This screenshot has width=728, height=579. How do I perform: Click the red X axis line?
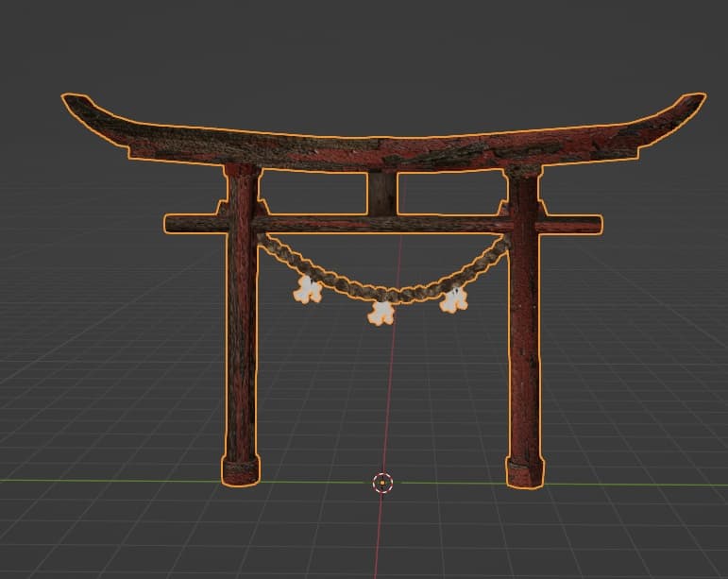387,395
